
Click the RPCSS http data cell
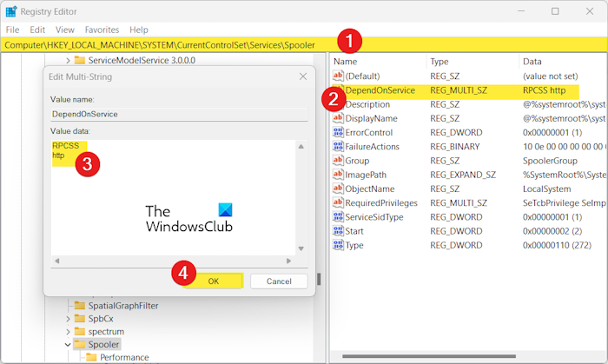click(x=544, y=90)
